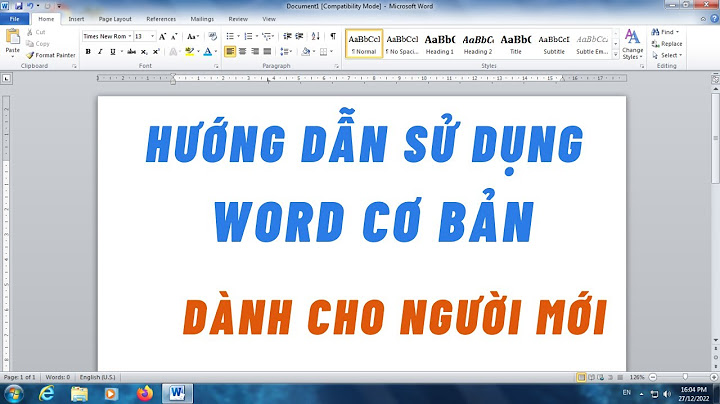720x404 pixels.
Task: Toggle Bold formatting
Action: pyautogui.click(x=88, y=51)
